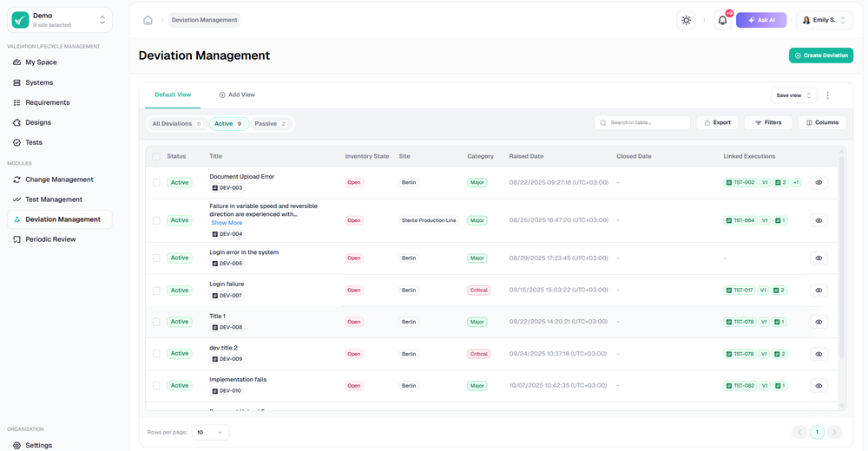Click the DEV-003 ID badge

click(227, 188)
